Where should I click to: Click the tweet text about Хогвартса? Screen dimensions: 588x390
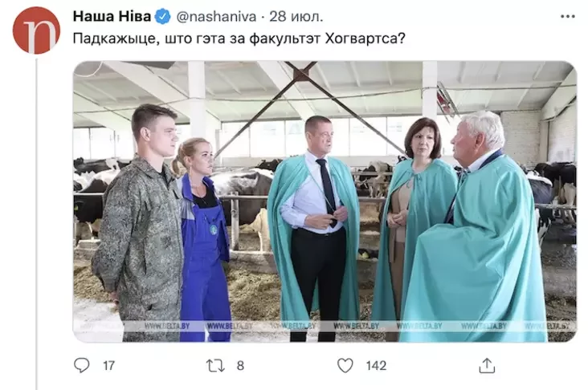point(239,39)
